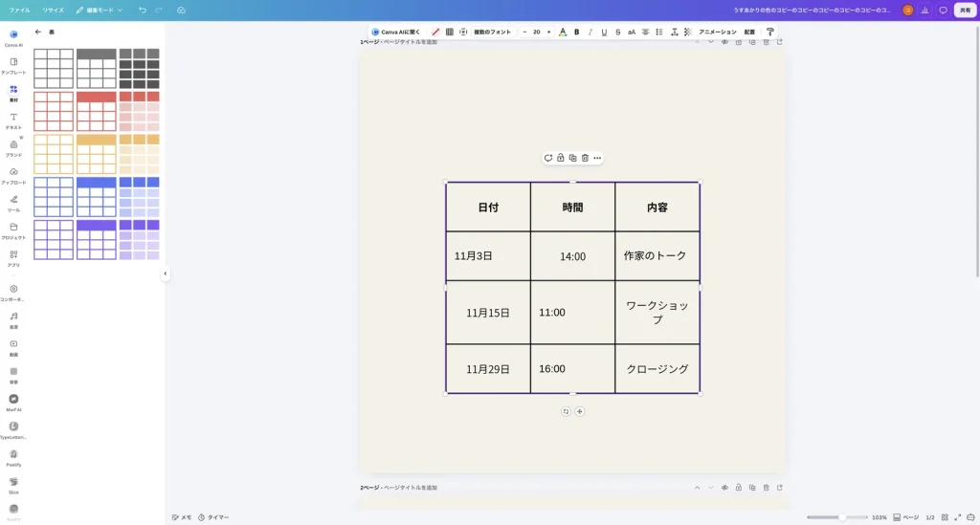The width and height of the screenshot is (980, 525).
Task: Delete the selected table with trash icon
Action: (585, 158)
